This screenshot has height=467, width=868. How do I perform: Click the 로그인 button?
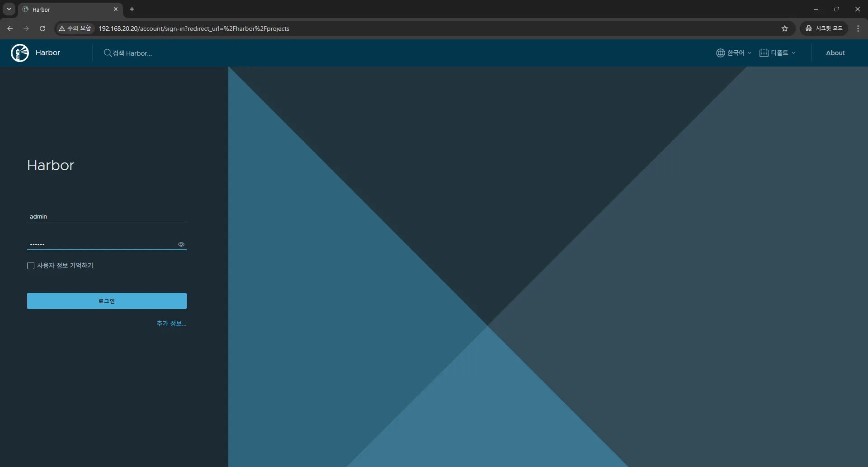[107, 301]
